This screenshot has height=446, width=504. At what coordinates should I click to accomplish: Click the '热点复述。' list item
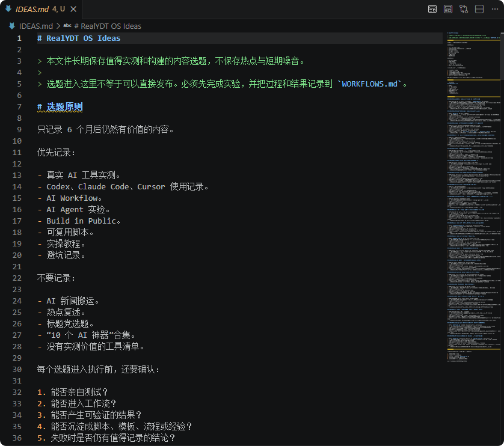pos(66,313)
